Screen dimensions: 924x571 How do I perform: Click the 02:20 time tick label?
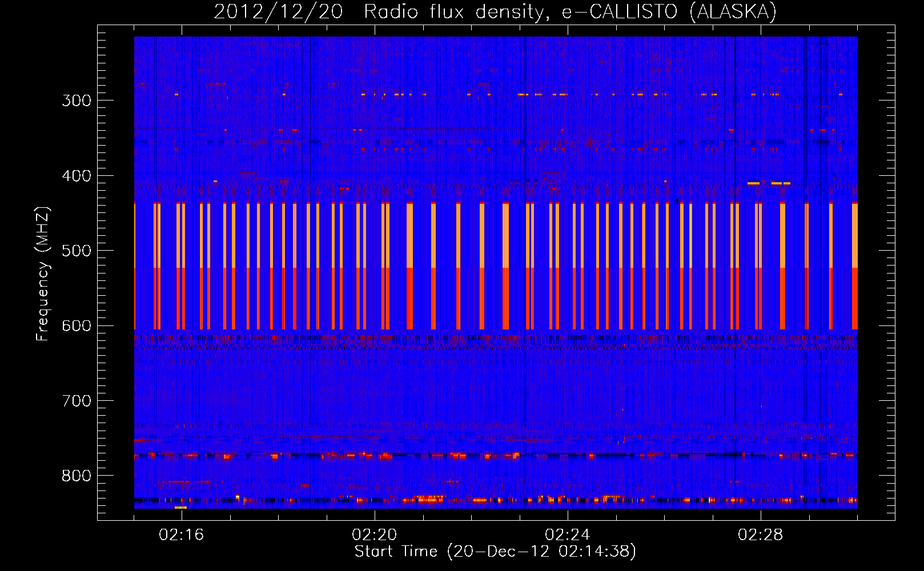tap(375, 535)
